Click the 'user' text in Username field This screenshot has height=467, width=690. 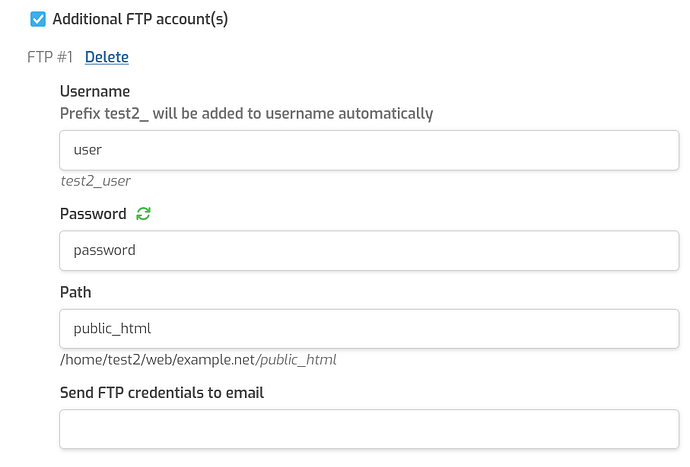[88, 150]
